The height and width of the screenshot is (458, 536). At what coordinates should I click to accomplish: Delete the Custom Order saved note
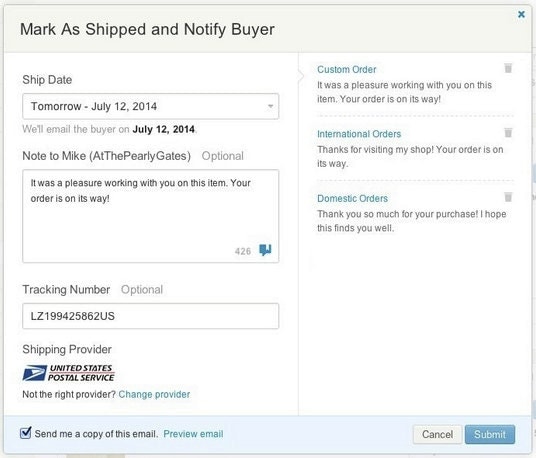(508, 68)
